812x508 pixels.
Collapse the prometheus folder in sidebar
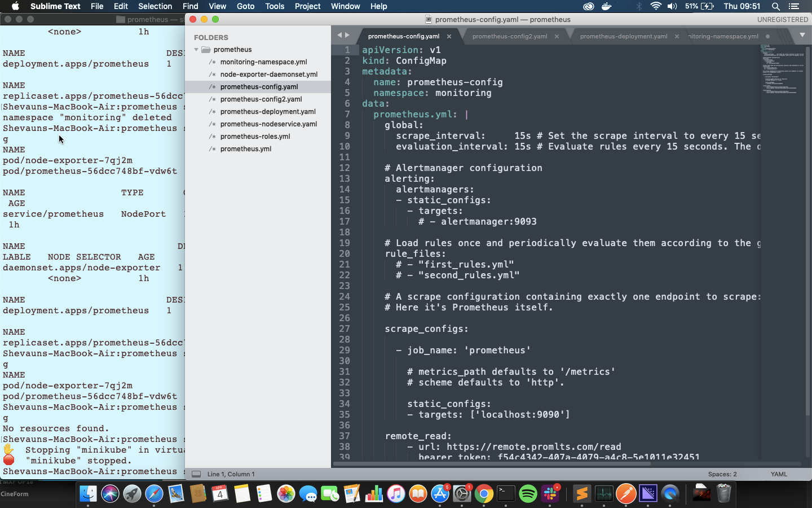tap(196, 50)
